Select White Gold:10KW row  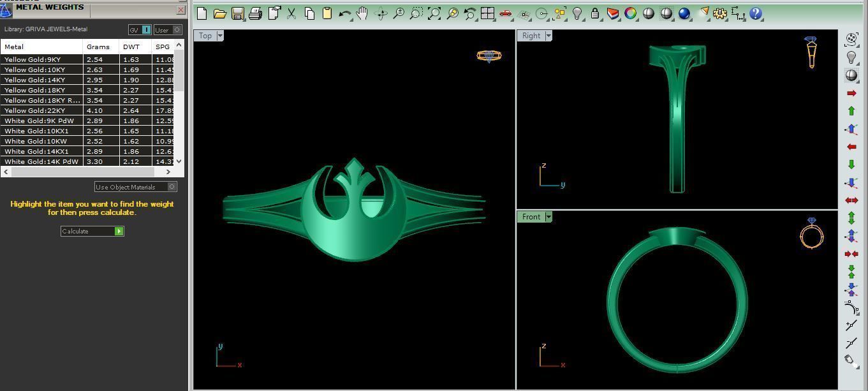87,141
